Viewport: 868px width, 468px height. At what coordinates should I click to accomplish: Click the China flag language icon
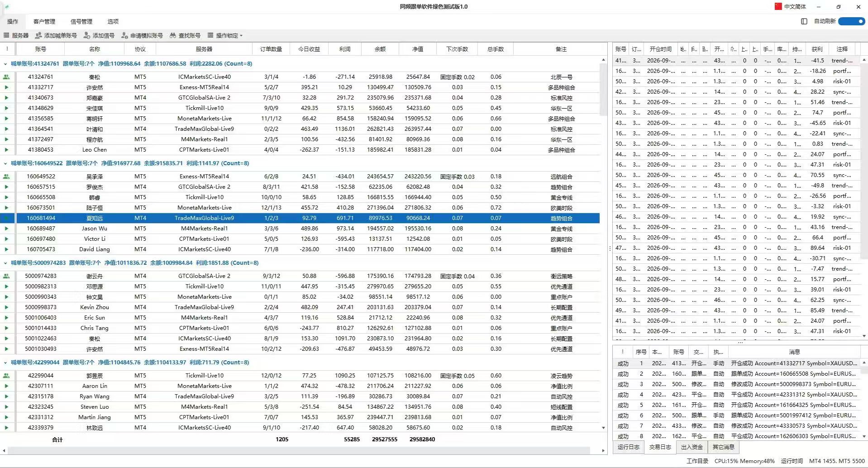click(778, 6)
